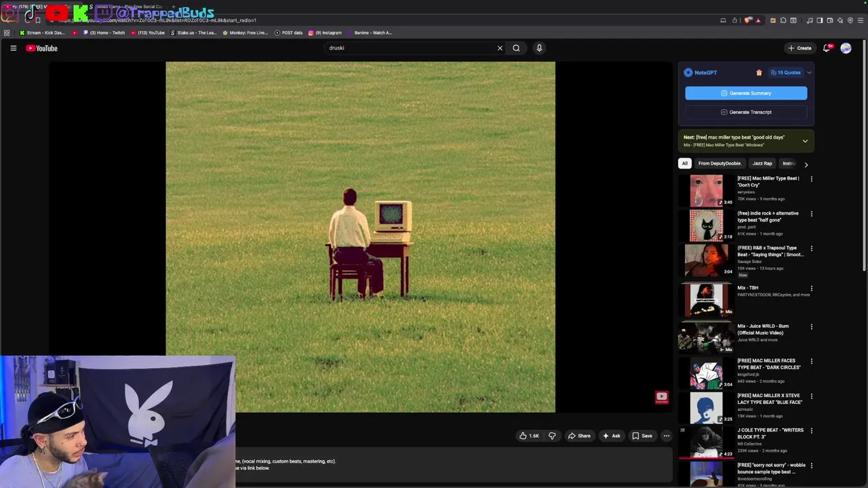Open Stake.us bookmark
Viewport: 868px width, 488px height.
(x=193, y=33)
